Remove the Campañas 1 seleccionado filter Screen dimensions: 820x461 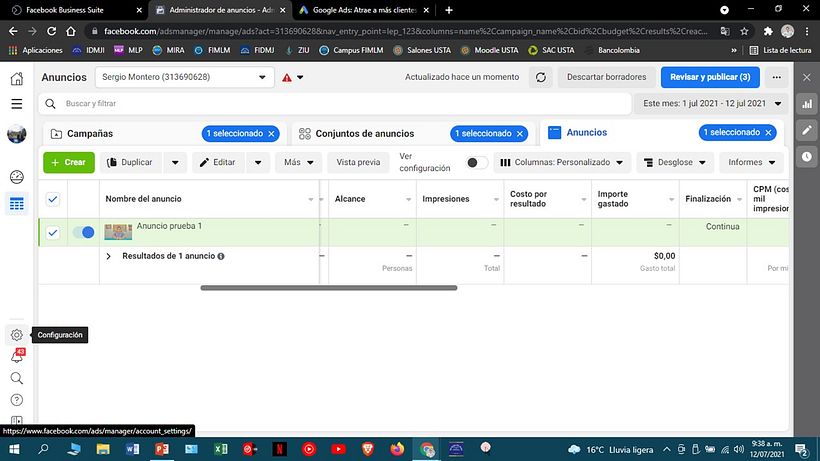pyautogui.click(x=271, y=134)
